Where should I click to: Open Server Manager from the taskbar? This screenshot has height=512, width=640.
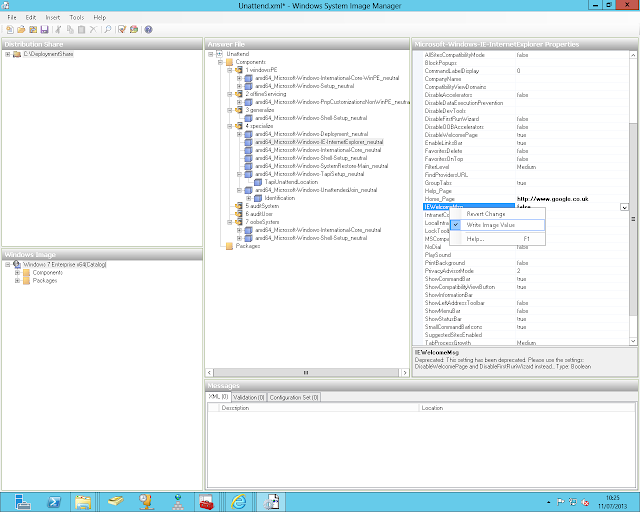[x=23, y=502]
